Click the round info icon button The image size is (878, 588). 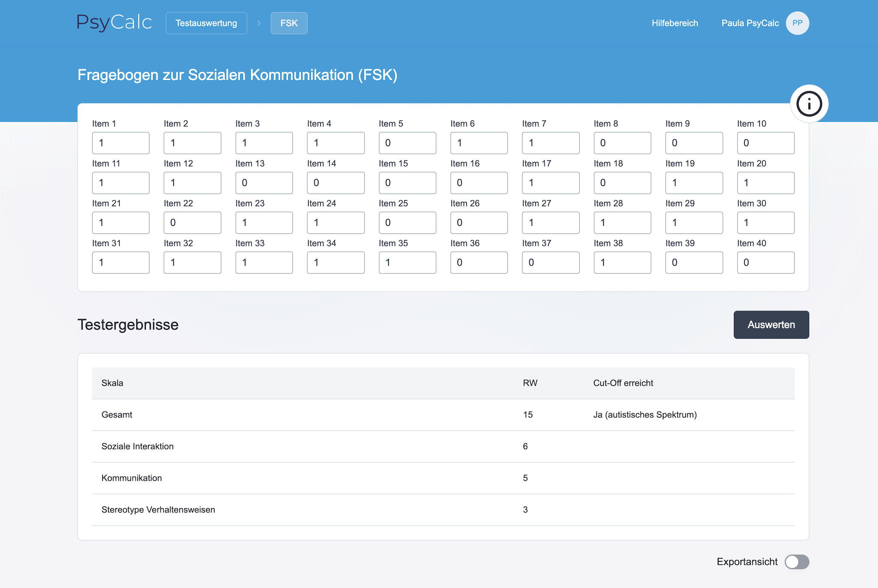point(809,104)
